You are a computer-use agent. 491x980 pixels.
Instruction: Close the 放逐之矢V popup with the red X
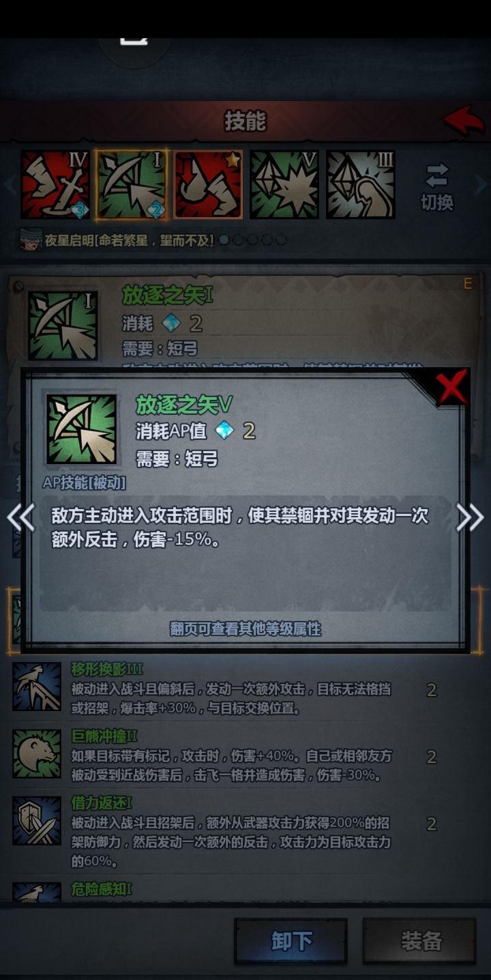(x=452, y=388)
